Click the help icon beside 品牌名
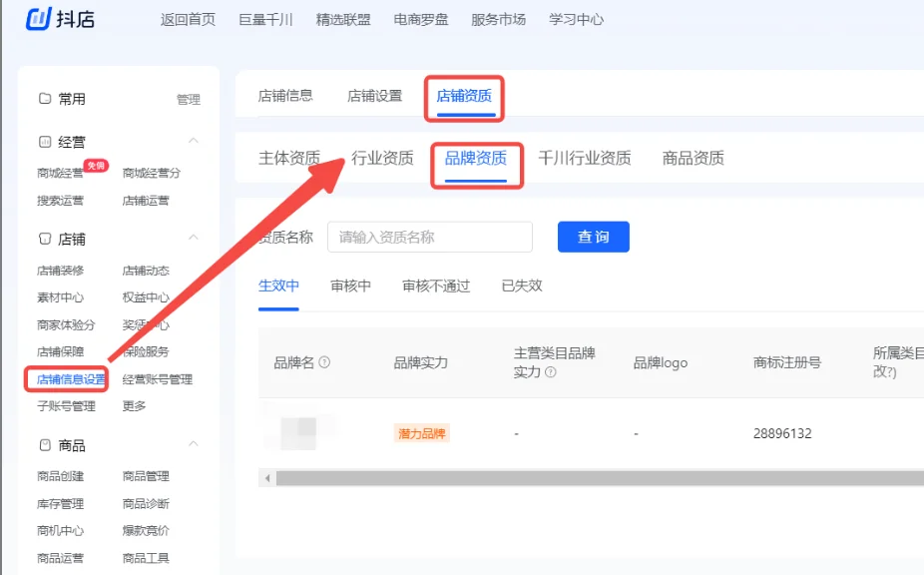The image size is (924, 575). tap(324, 363)
